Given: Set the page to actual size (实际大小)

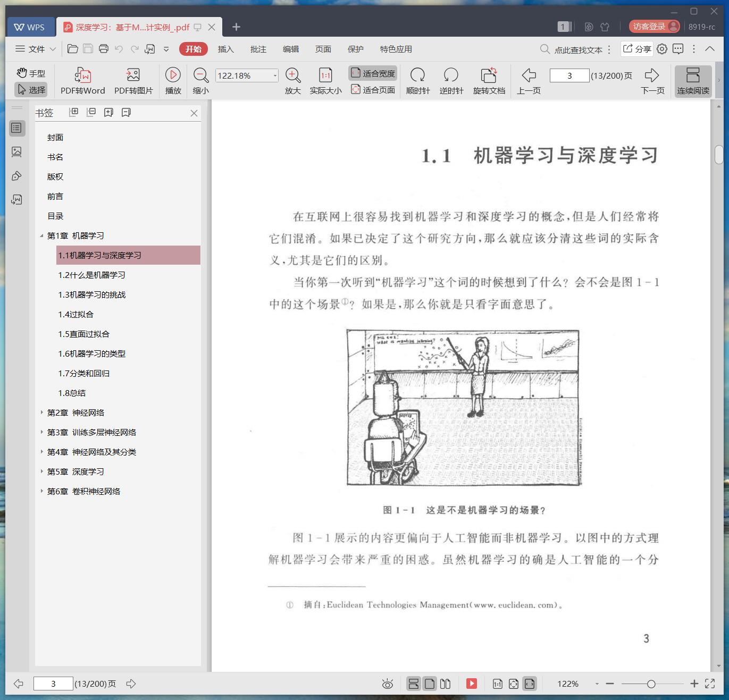Looking at the screenshot, I should click(x=325, y=81).
